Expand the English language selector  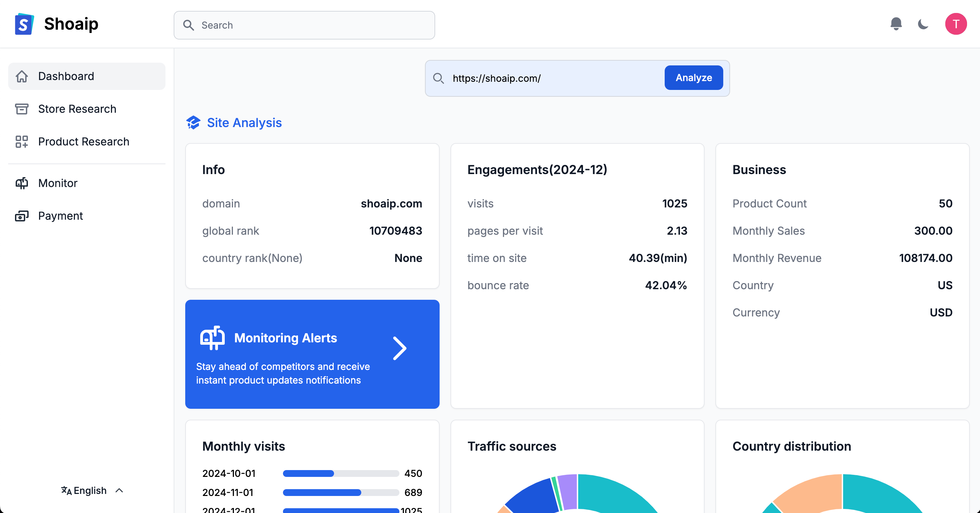[x=90, y=490]
